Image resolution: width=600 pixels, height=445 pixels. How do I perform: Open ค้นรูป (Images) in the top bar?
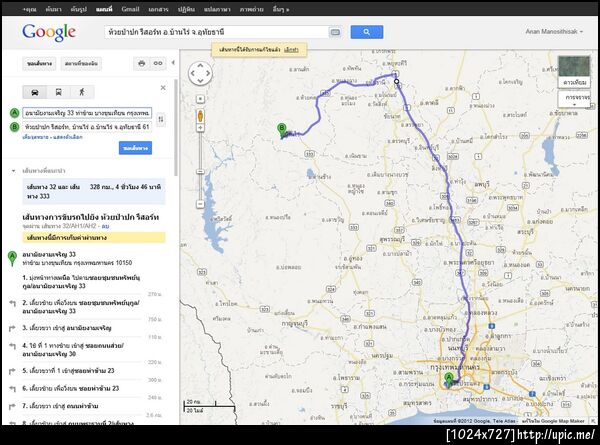78,9
